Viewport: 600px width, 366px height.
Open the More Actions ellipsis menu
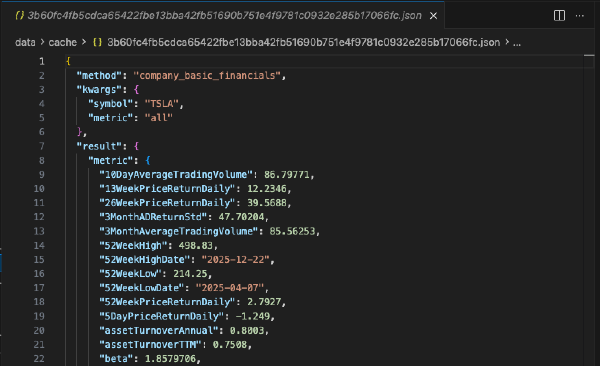(580, 16)
